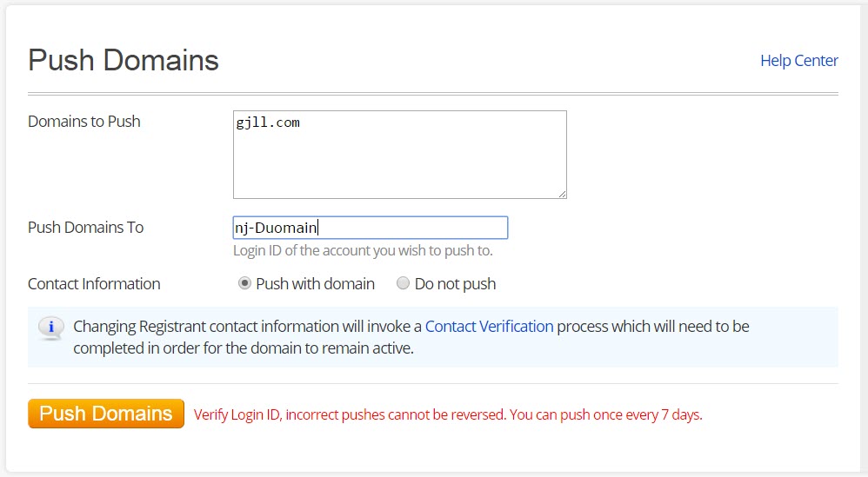
Task: Click the Push Domains To label
Action: [85, 228]
